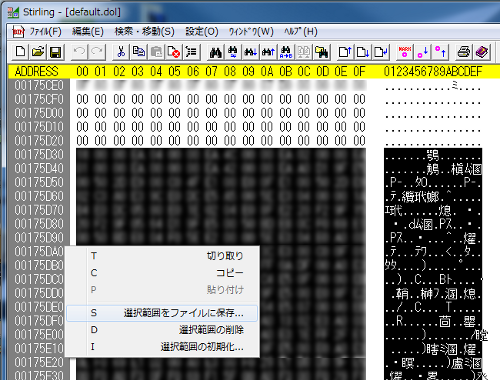This screenshot has height=380, width=500.
Task: Print with the printer icon
Action: click(x=464, y=52)
